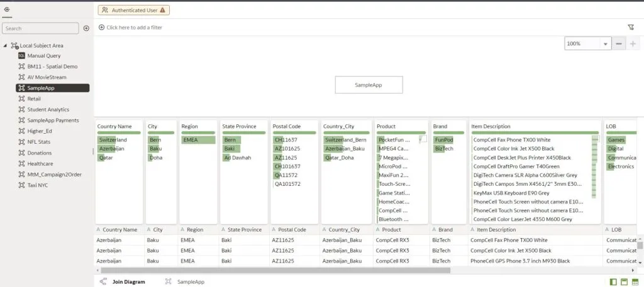This screenshot has height=287, width=644.
Task: Select the SampleApp node in diagram canvas
Action: (x=369, y=85)
